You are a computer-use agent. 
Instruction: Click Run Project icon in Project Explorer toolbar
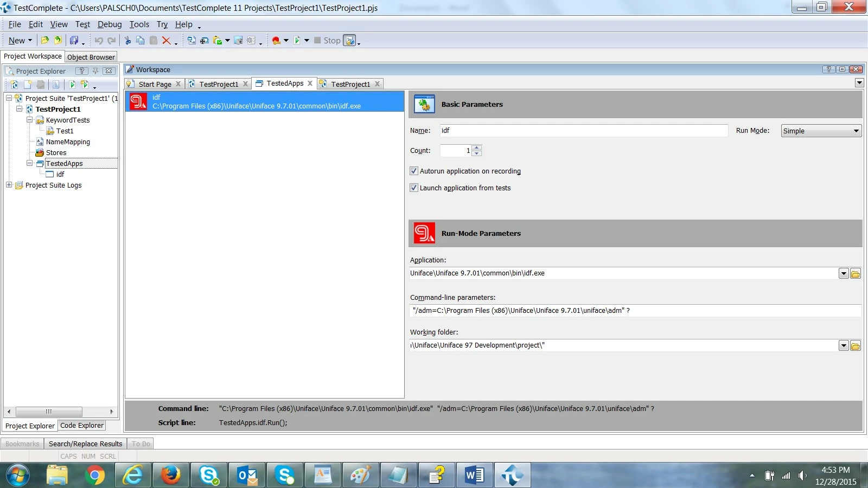point(72,85)
